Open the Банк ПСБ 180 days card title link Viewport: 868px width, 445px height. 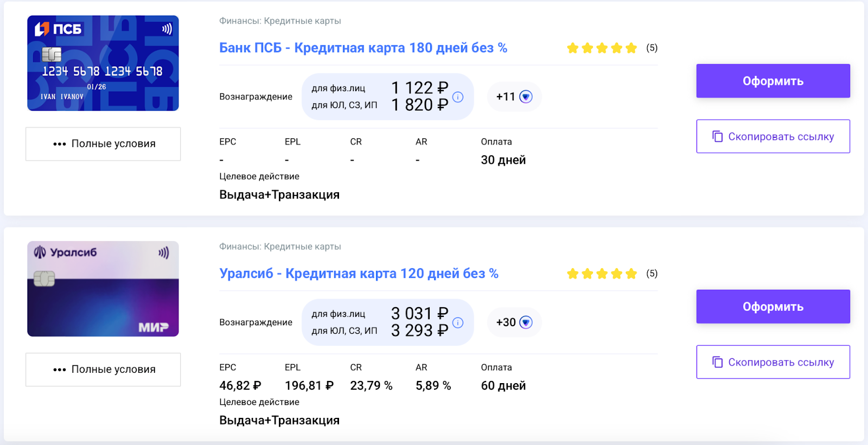point(363,48)
